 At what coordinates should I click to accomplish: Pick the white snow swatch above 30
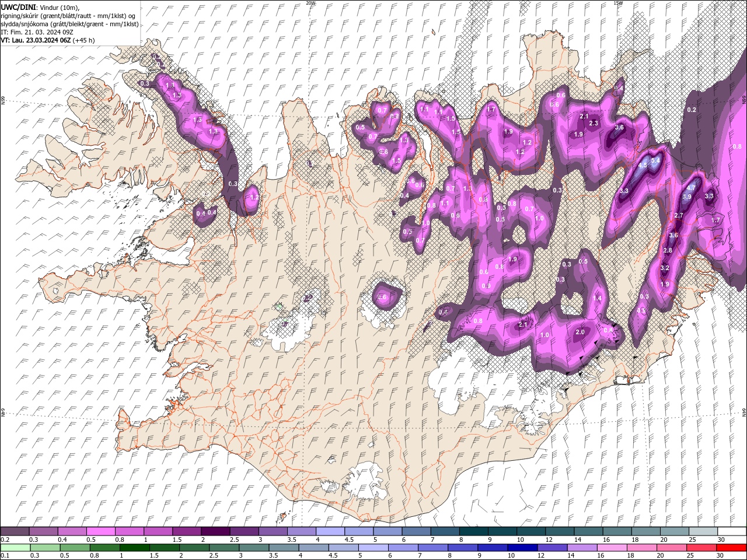[x=732, y=531]
